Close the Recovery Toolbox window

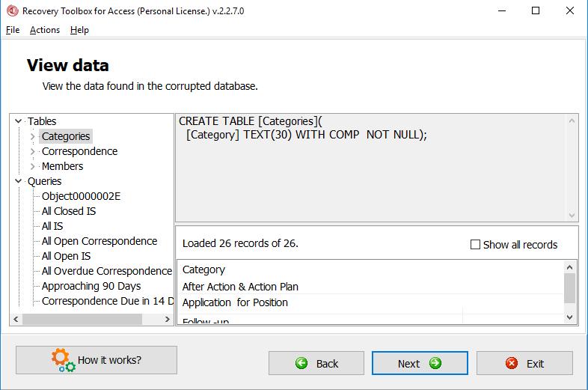pyautogui.click(x=569, y=11)
